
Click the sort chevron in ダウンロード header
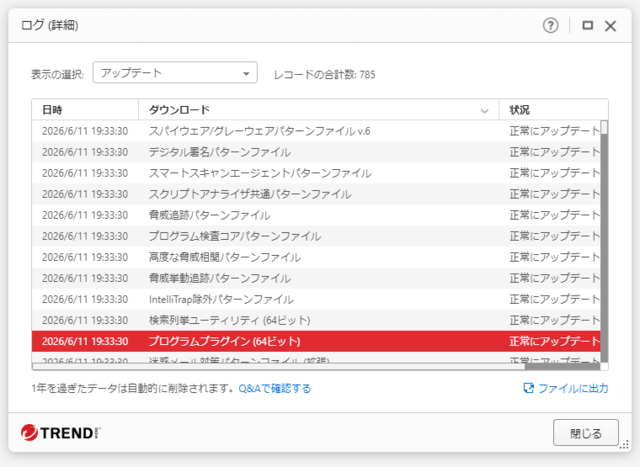coord(484,111)
